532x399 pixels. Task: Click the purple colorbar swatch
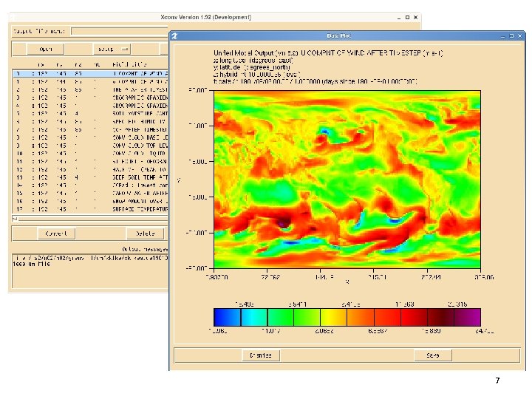coord(468,317)
